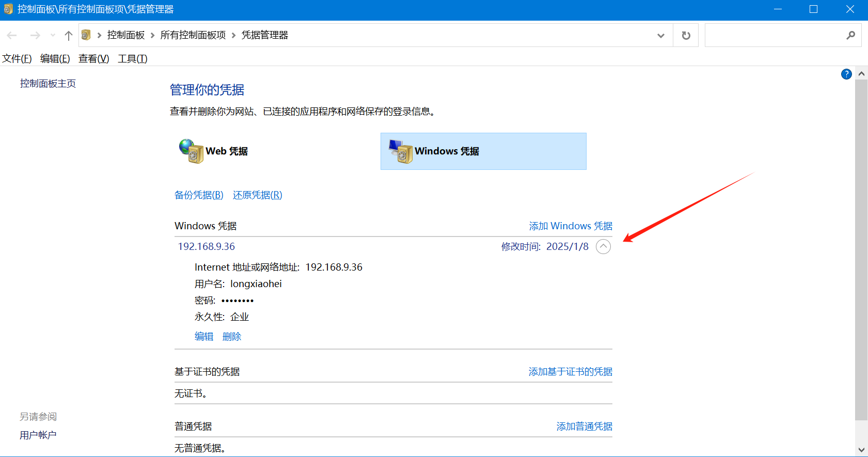Click the Windows 凭据 computer vault icon

click(401, 151)
